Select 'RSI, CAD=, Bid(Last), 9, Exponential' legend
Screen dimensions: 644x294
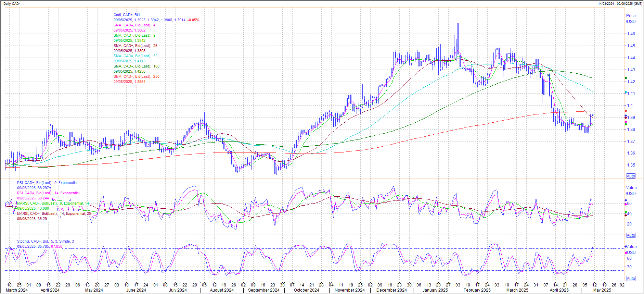[x=48, y=183]
